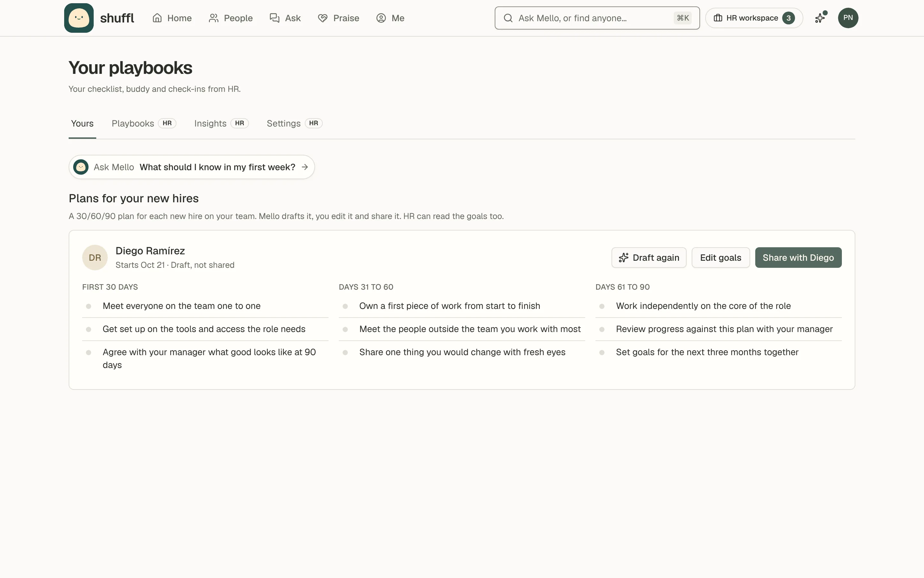Select goal Share one thing you would change
This screenshot has width=924, height=578.
(x=462, y=352)
